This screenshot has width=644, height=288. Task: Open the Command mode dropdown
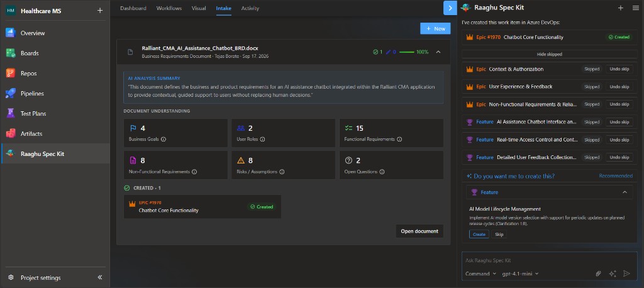coord(480,274)
